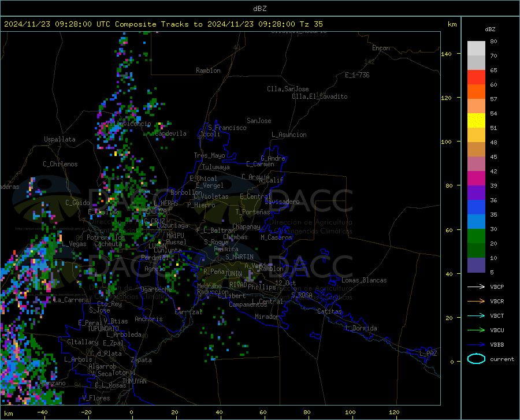Viewport: 520px width, 420px height.
Task: Click the 'MENDOZA' city label
Action: pos(154,211)
